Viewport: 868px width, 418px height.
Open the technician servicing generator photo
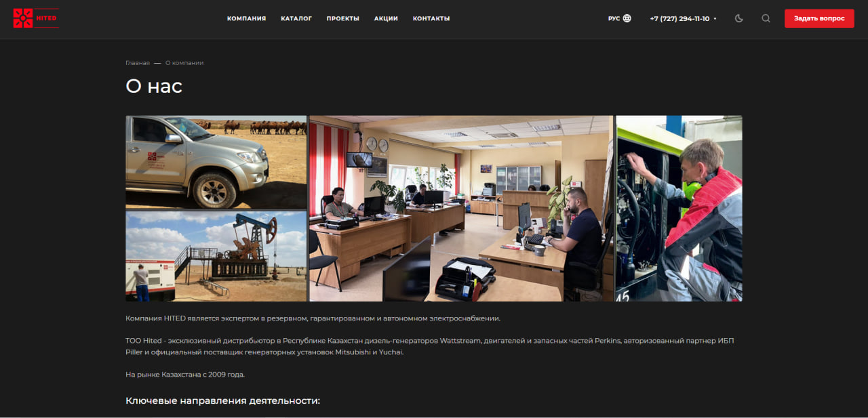click(679, 209)
